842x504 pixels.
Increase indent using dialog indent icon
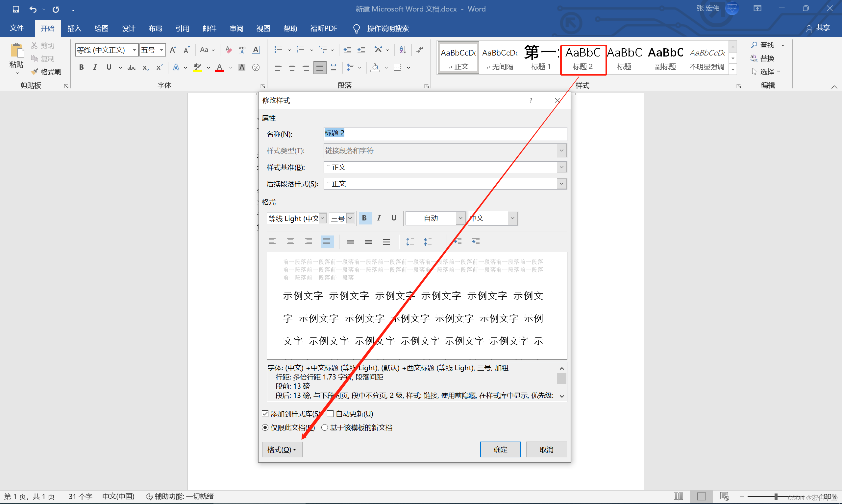[476, 242]
